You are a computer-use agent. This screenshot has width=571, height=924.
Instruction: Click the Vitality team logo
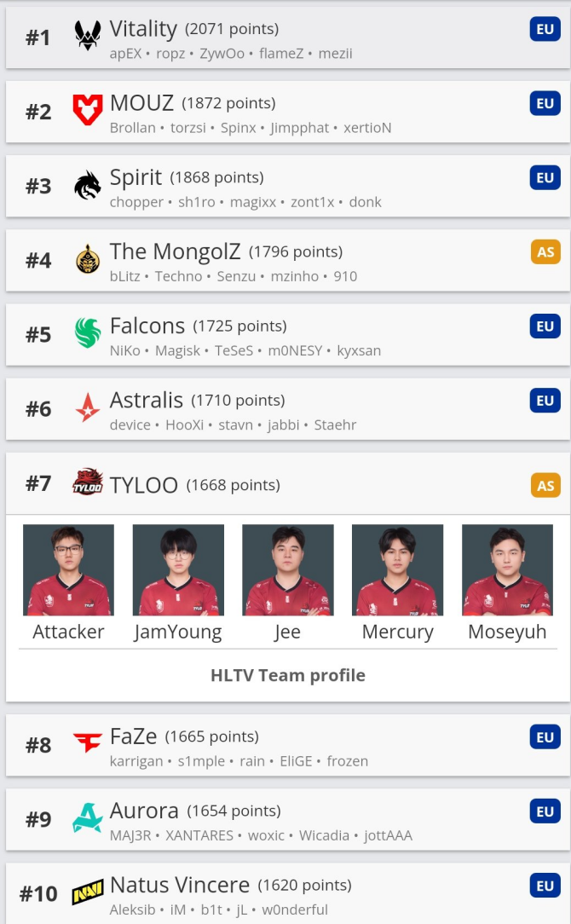point(88,38)
